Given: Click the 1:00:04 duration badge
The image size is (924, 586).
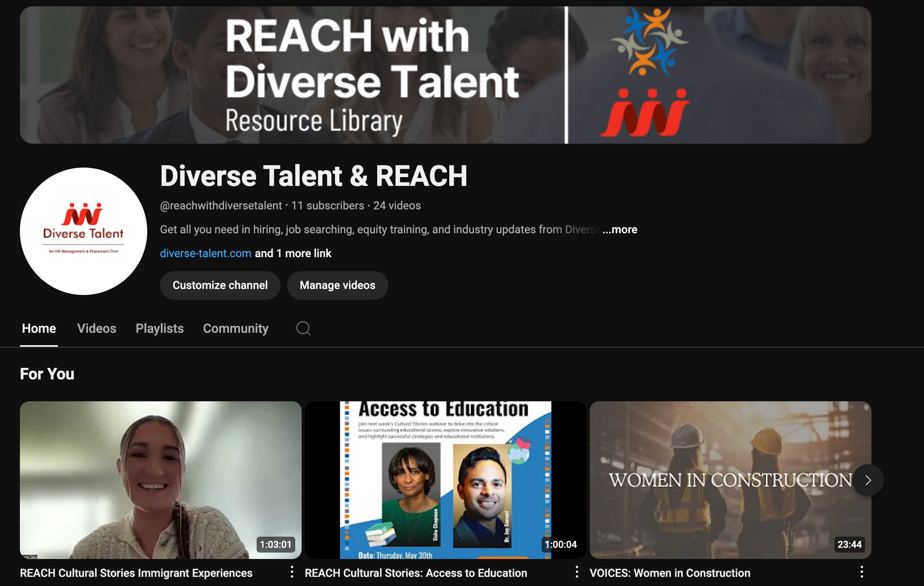Looking at the screenshot, I should pyautogui.click(x=561, y=545).
